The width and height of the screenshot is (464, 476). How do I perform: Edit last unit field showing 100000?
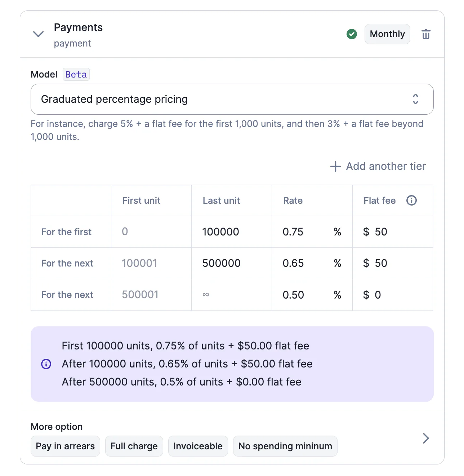pos(232,232)
